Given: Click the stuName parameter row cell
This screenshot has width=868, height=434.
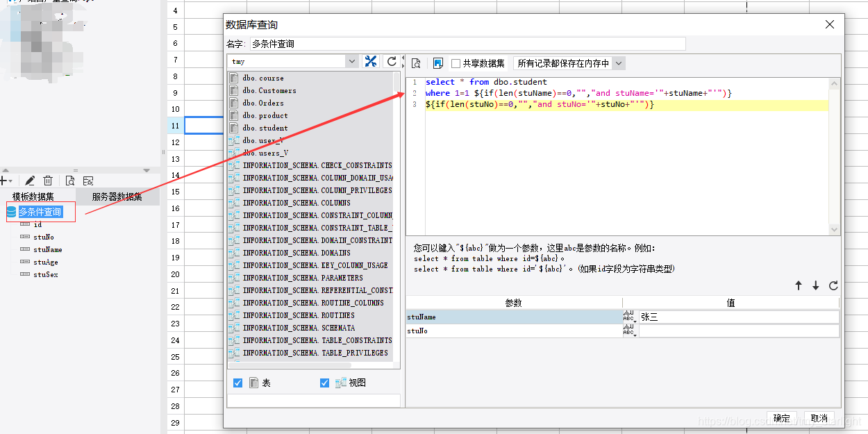Looking at the screenshot, I should point(514,317).
